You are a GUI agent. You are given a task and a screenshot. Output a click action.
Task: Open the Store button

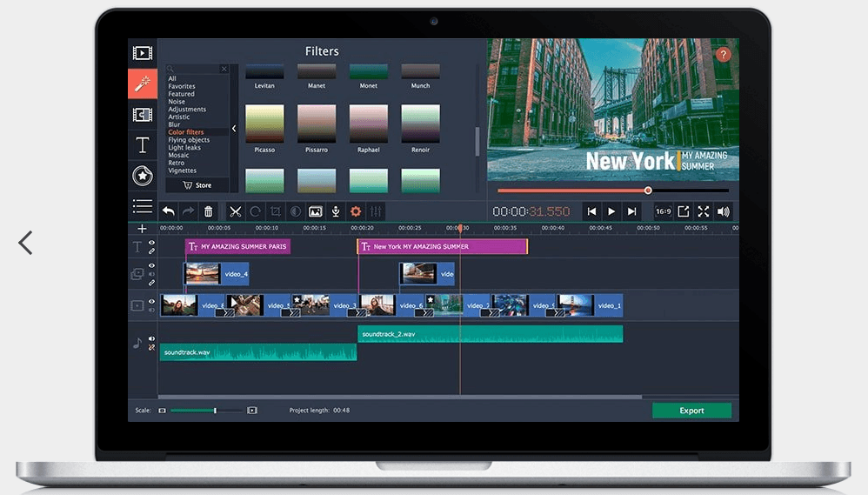click(x=197, y=185)
